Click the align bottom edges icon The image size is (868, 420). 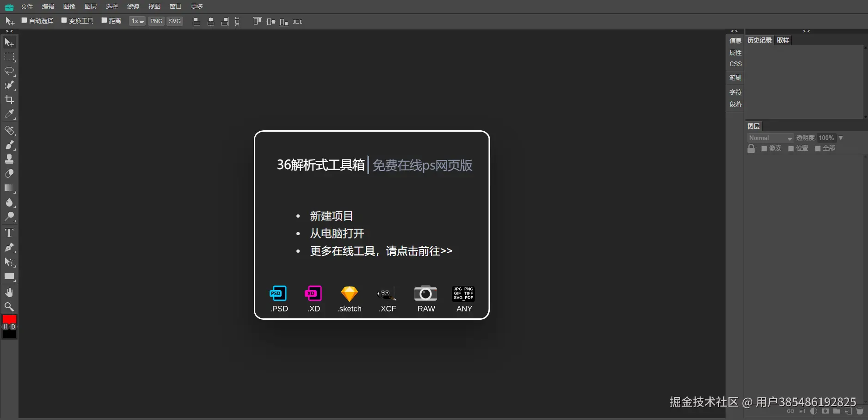tap(284, 22)
